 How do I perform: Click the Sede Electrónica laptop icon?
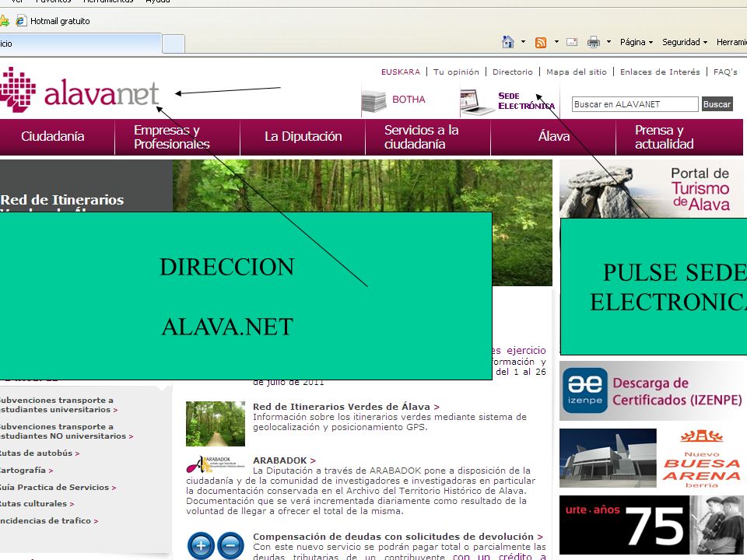[477, 102]
